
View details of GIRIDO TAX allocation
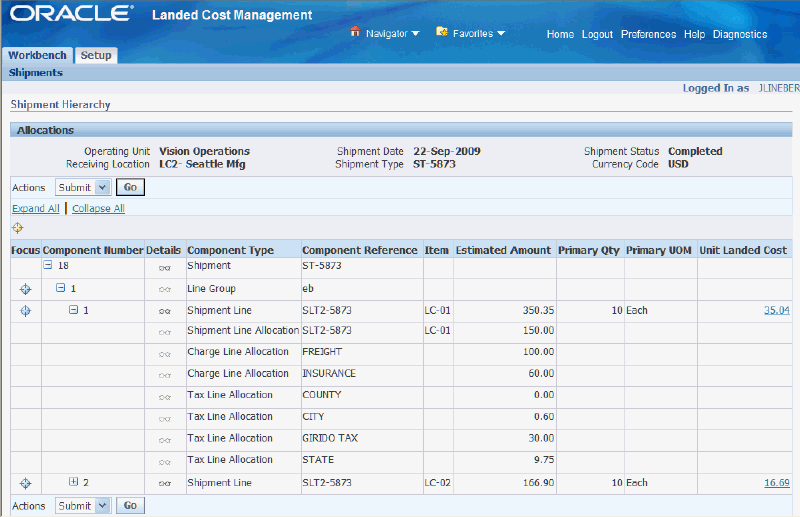(165, 440)
